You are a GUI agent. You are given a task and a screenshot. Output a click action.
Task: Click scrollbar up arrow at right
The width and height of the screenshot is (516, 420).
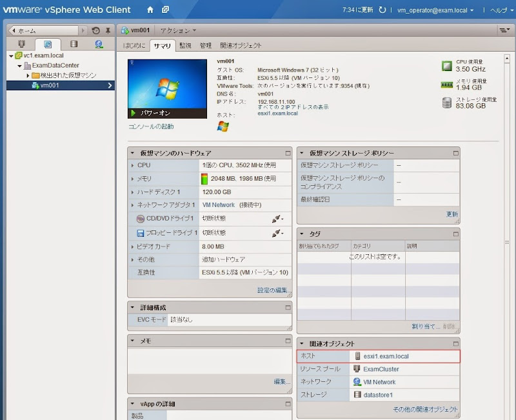(507, 59)
